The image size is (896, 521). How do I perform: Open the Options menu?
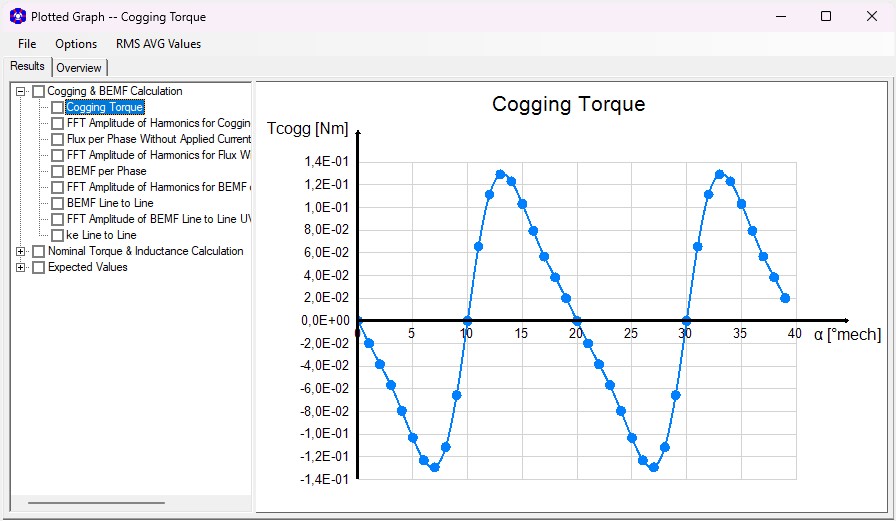click(x=76, y=44)
